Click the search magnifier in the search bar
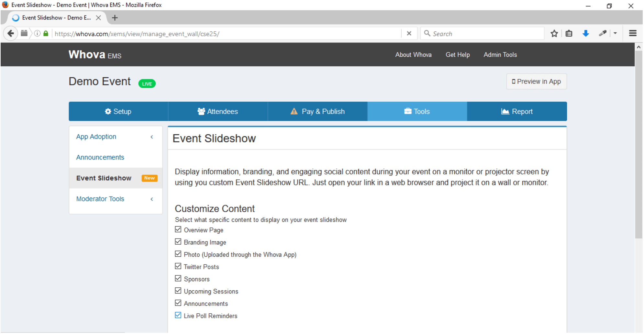Screen dimensions: 644x334 point(427,33)
